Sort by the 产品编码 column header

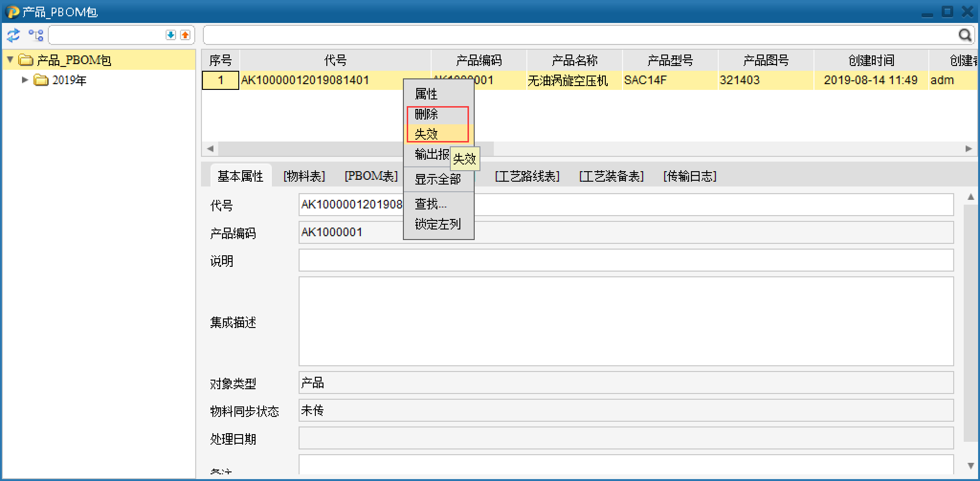[479, 60]
